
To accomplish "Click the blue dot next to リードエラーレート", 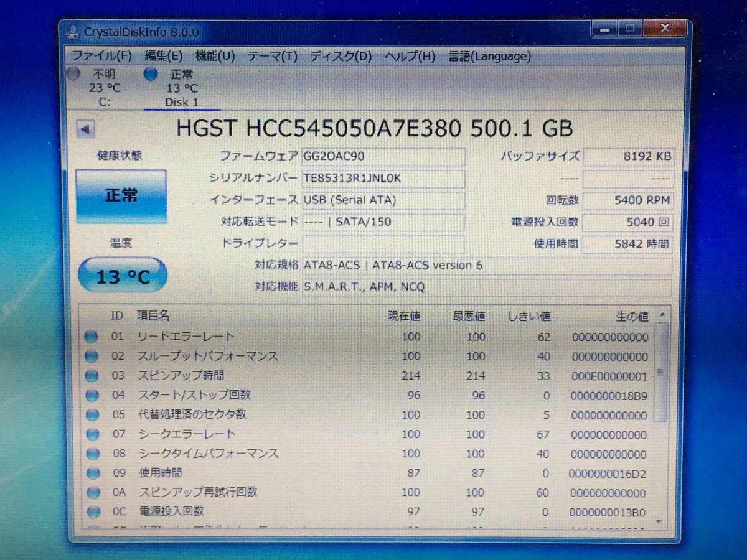I will pyautogui.click(x=92, y=336).
